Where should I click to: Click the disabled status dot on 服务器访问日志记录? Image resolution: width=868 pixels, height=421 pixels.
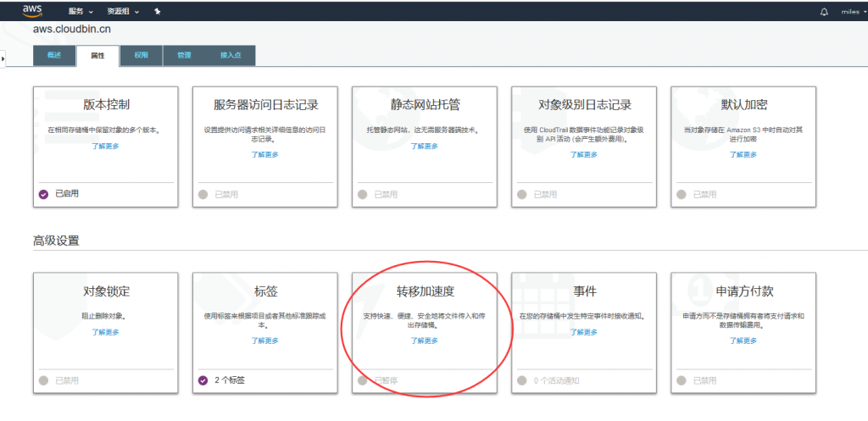(203, 194)
